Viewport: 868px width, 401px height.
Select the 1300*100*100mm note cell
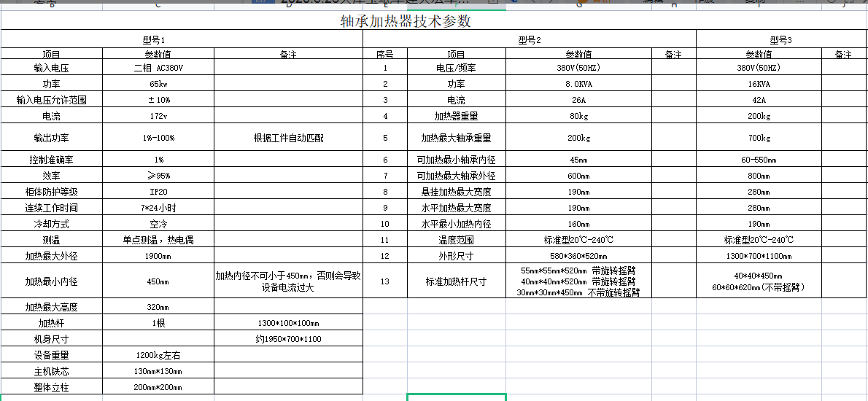coord(288,323)
